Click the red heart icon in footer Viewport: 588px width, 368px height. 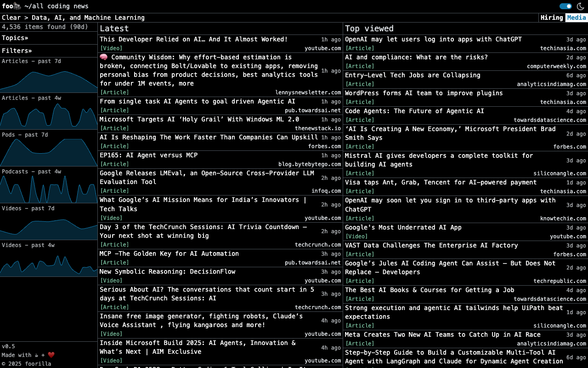point(51,355)
